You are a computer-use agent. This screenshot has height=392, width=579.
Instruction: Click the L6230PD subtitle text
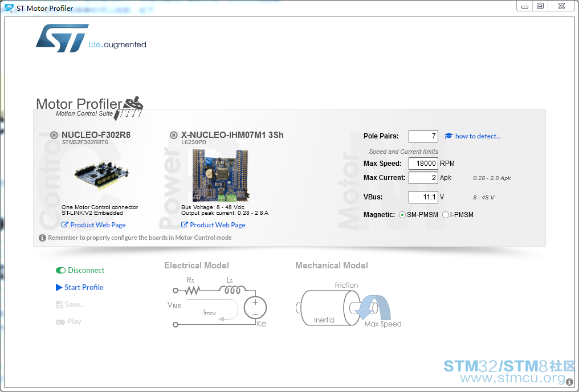[194, 142]
